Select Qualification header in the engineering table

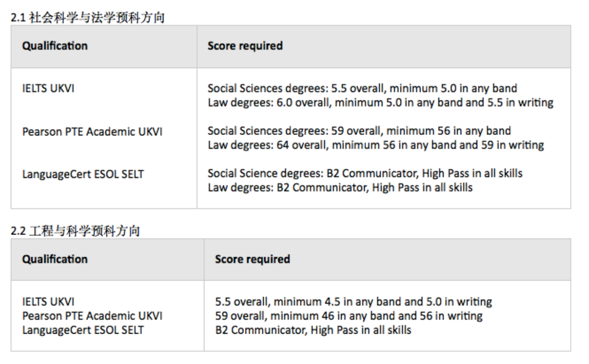click(55, 259)
